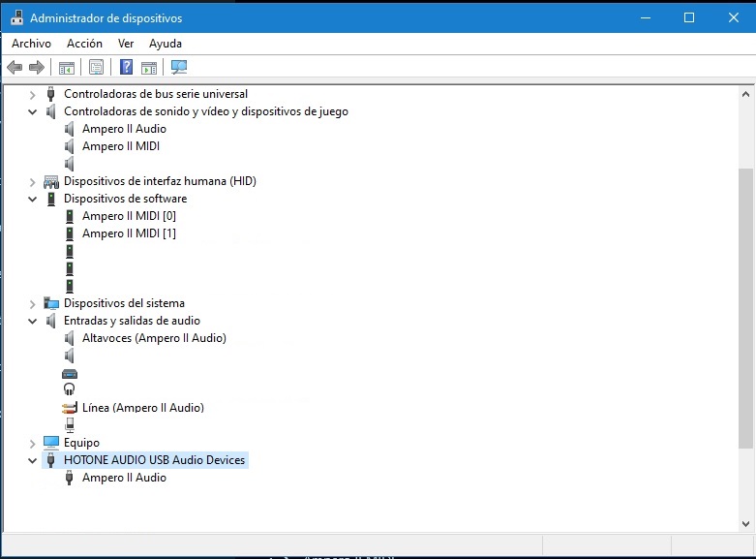Collapse the Entradas y salidas de audio node
The height and width of the screenshot is (559, 756).
[32, 321]
